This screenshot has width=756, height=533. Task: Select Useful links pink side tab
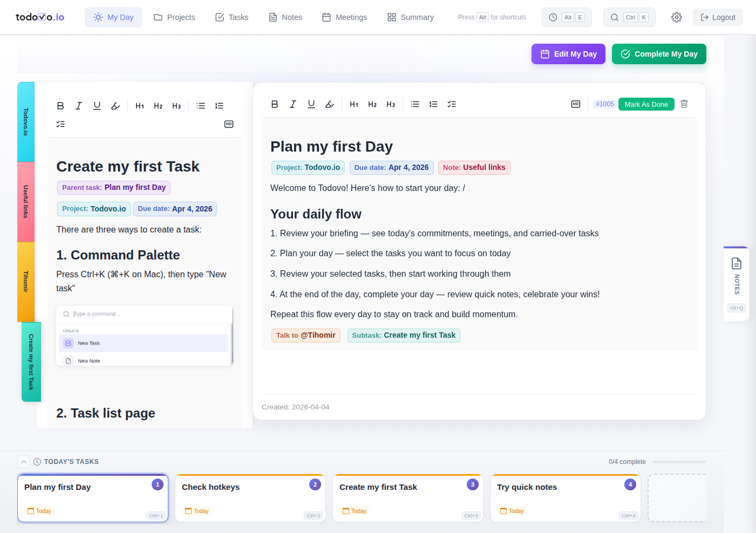click(x=26, y=202)
